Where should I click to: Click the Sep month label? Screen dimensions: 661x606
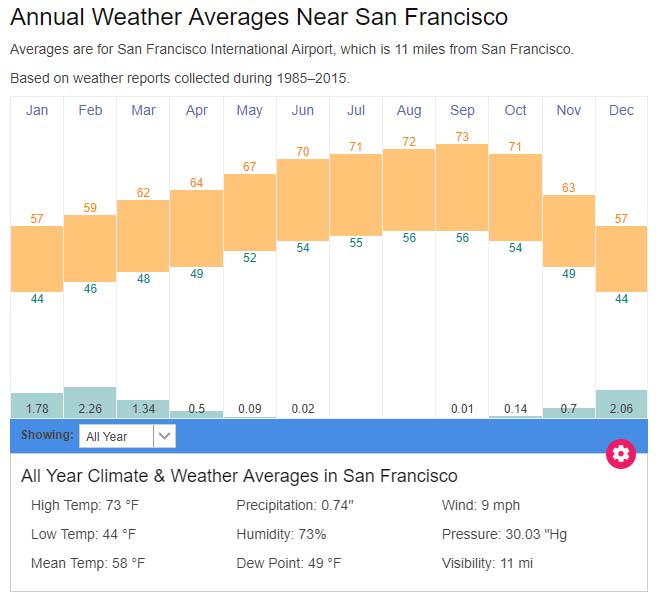pos(462,110)
